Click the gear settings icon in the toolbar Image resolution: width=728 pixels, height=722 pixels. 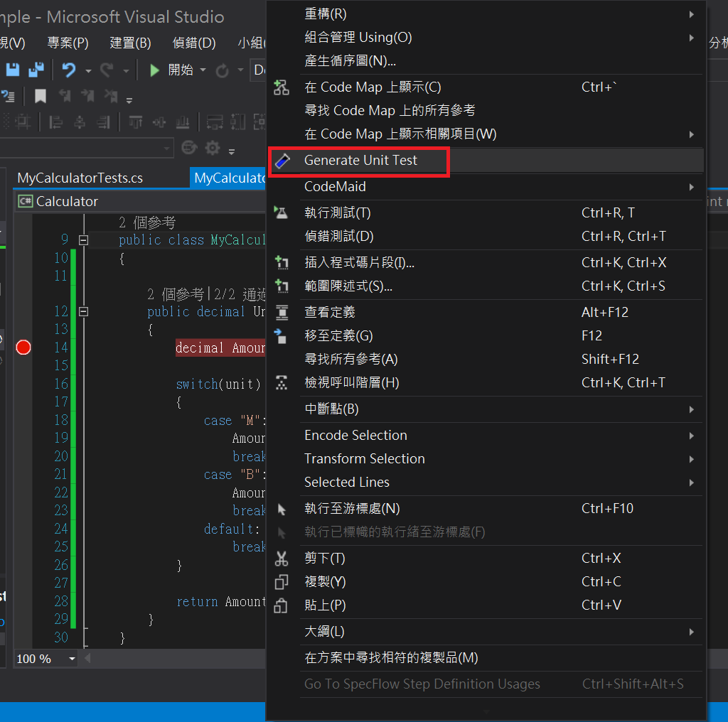point(213,148)
